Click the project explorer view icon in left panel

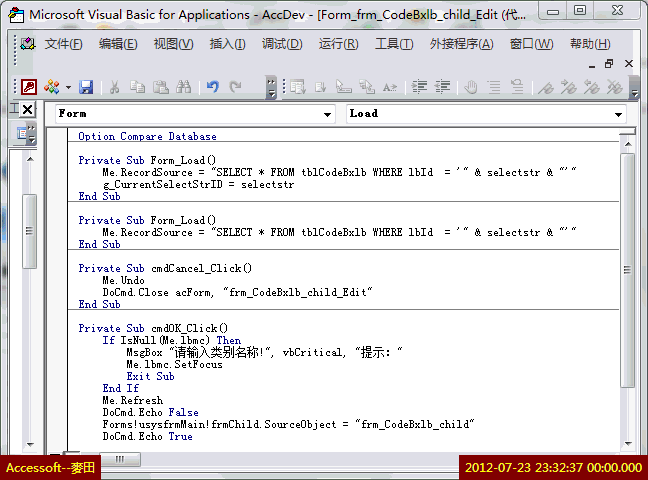click(21, 134)
